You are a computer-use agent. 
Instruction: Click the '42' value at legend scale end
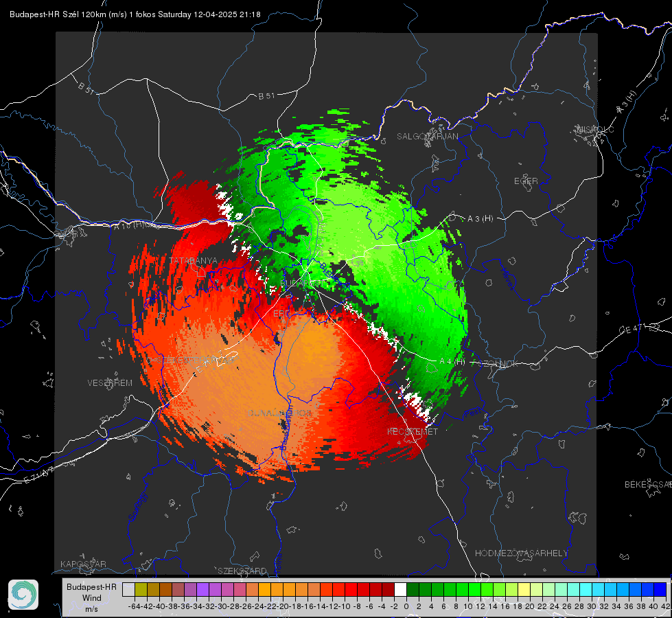(665, 606)
